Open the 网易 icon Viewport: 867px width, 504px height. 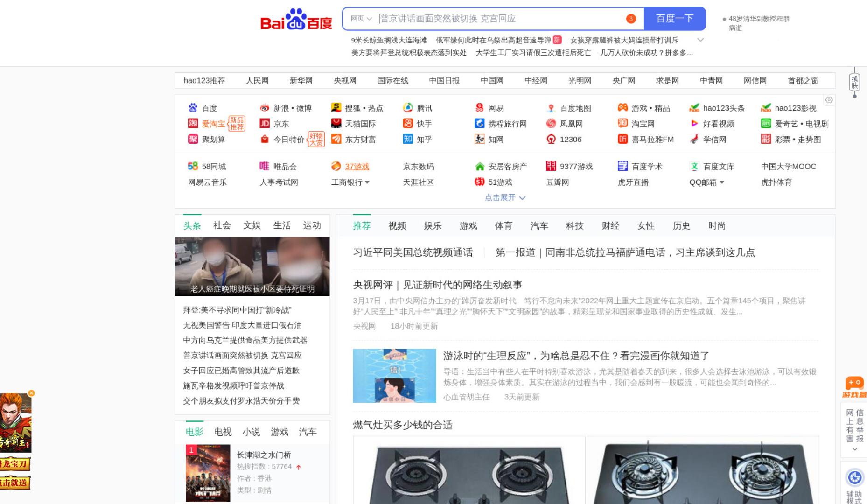(x=479, y=108)
